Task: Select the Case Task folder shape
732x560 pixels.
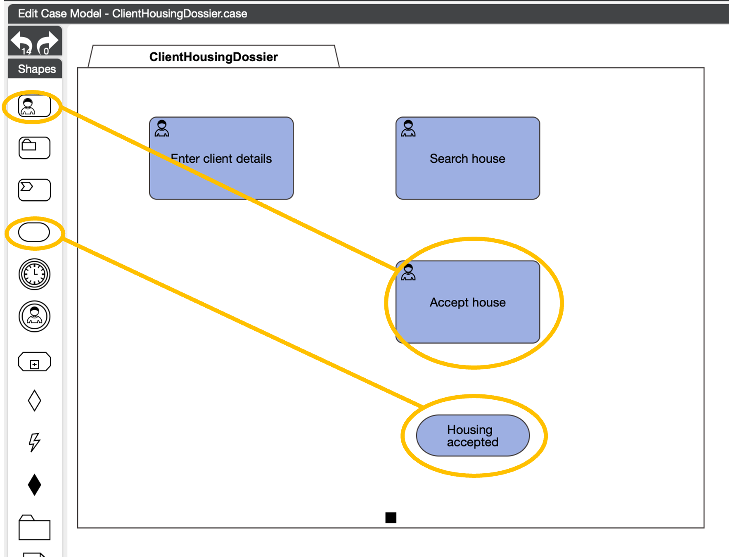Action: pyautogui.click(x=34, y=148)
